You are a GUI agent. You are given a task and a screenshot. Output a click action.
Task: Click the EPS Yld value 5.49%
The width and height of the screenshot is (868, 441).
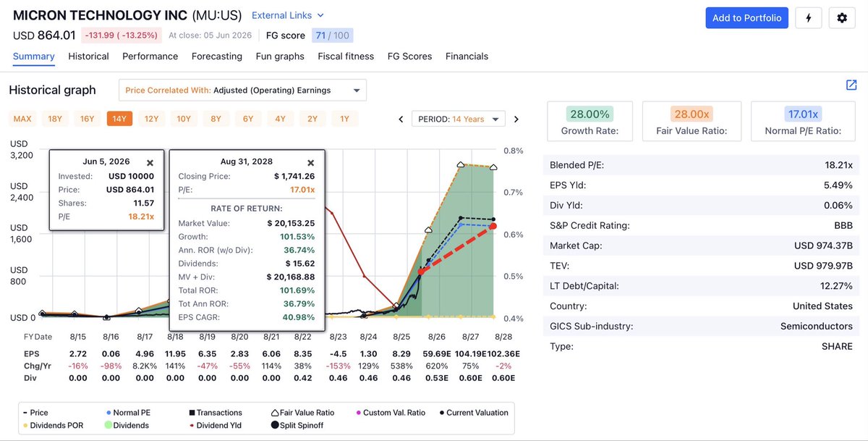pyautogui.click(x=839, y=185)
